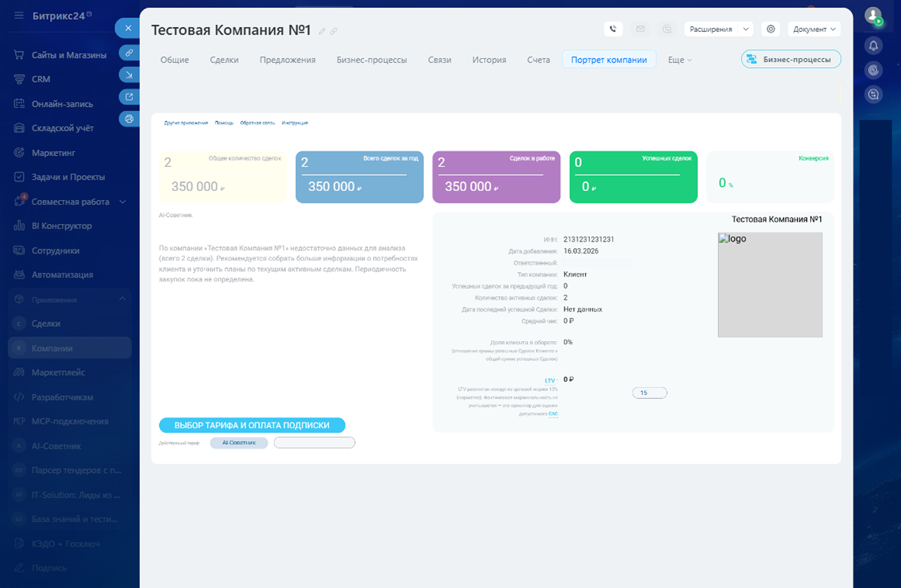
Task: Expand the Еще tab menu
Action: click(x=680, y=60)
